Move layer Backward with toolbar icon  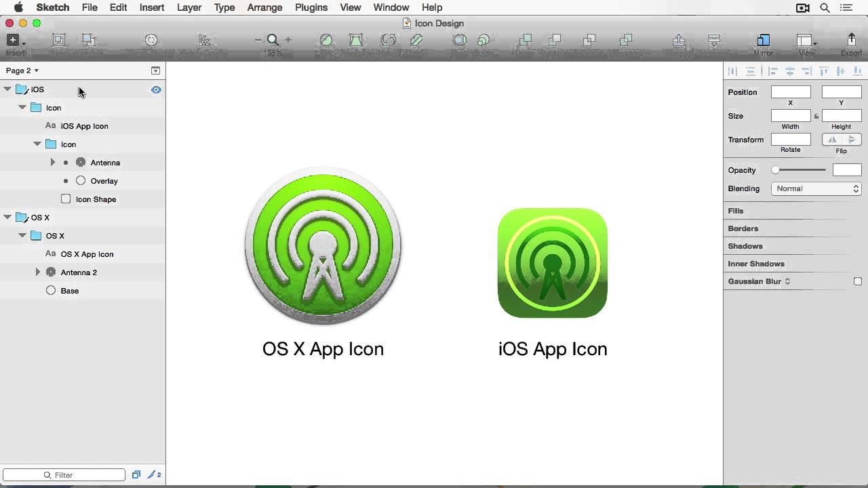[713, 41]
